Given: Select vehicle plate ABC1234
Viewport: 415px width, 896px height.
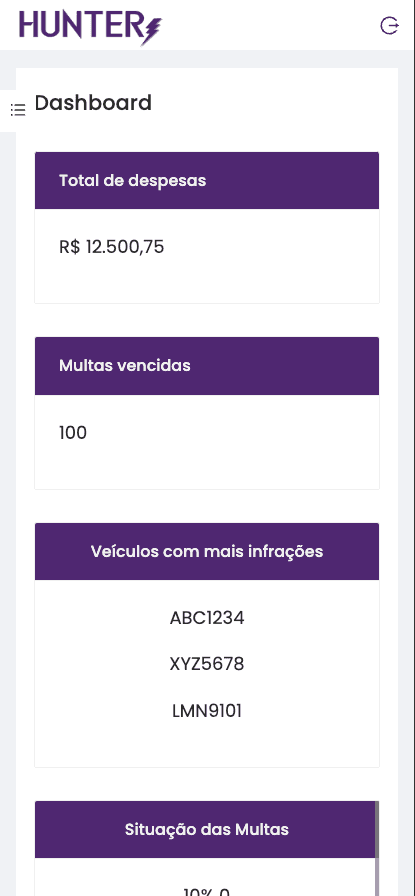Looking at the screenshot, I should click(207, 618).
